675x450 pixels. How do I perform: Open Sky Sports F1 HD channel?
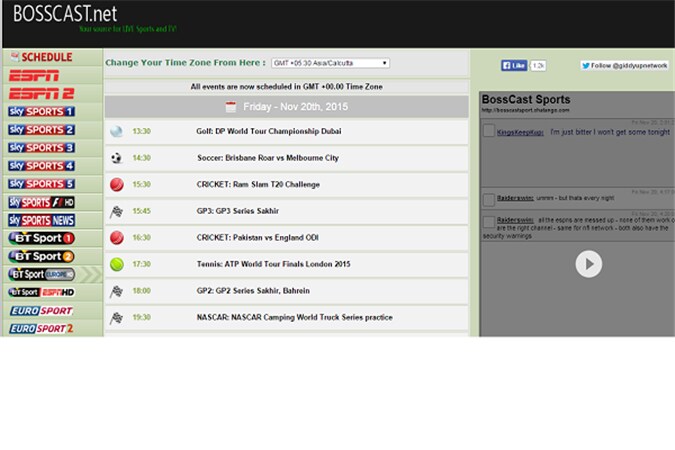click(41, 202)
